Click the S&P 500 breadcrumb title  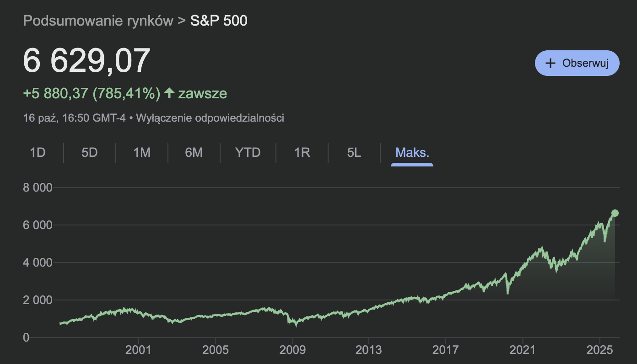click(219, 21)
